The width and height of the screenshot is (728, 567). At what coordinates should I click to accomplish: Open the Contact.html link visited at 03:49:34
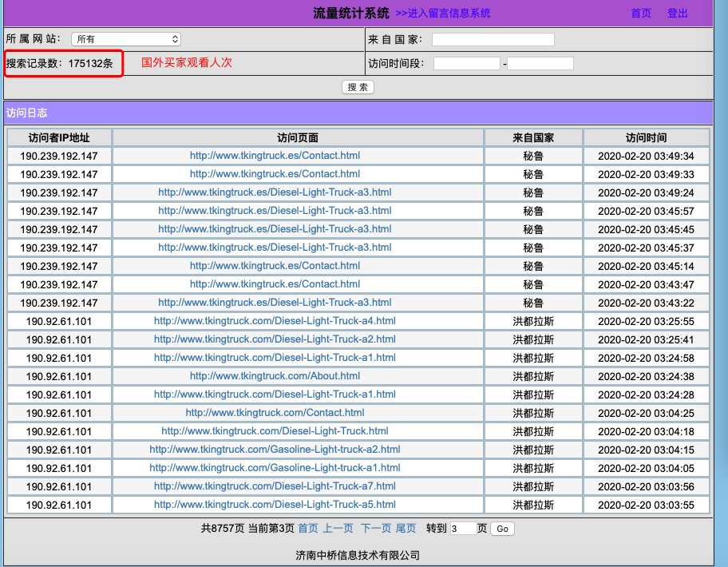point(275,156)
